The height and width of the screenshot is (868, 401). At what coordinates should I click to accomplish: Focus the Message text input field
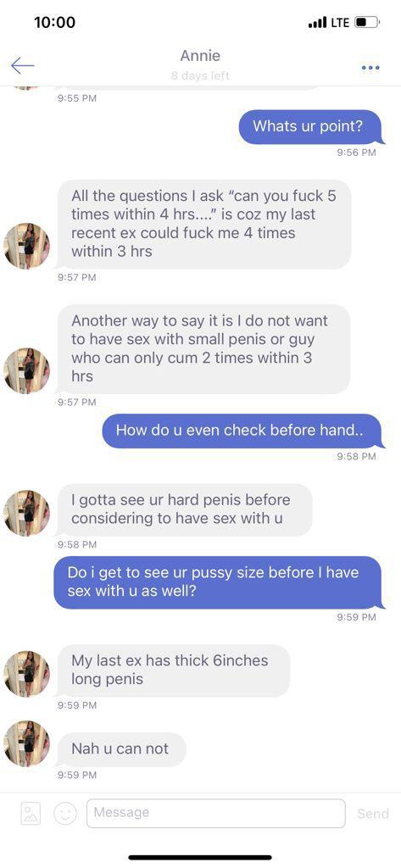pyautogui.click(x=216, y=813)
